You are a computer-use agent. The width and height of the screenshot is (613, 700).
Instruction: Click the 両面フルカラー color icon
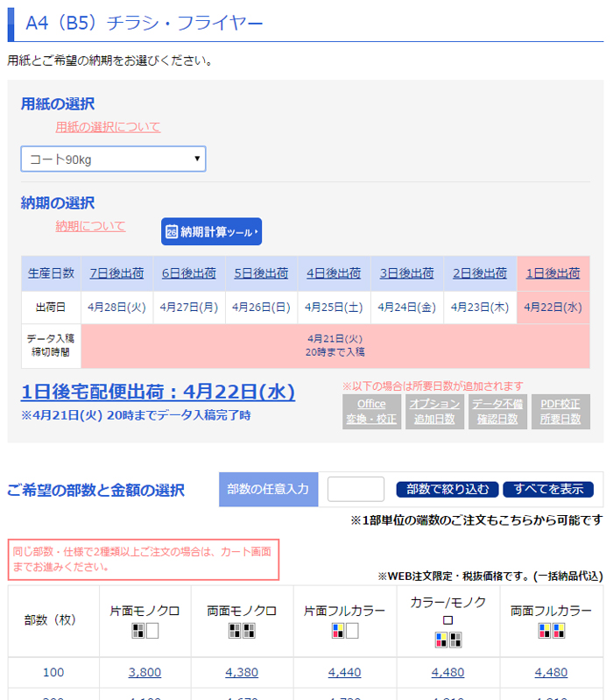[551, 630]
